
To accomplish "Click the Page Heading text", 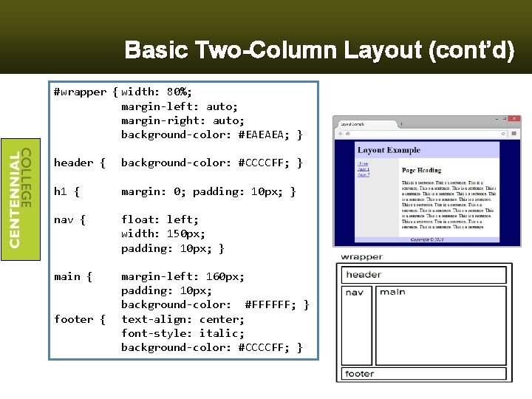I will pos(421,170).
